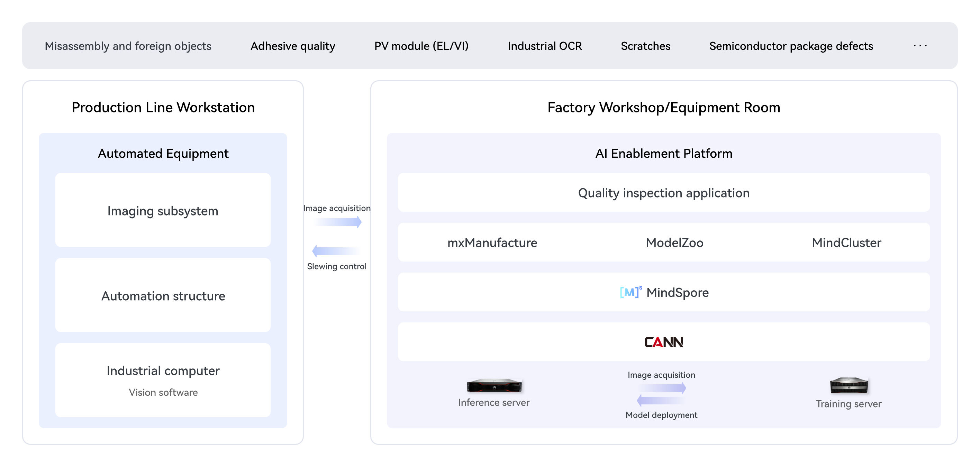
Task: Click the Training server image
Action: point(849,385)
